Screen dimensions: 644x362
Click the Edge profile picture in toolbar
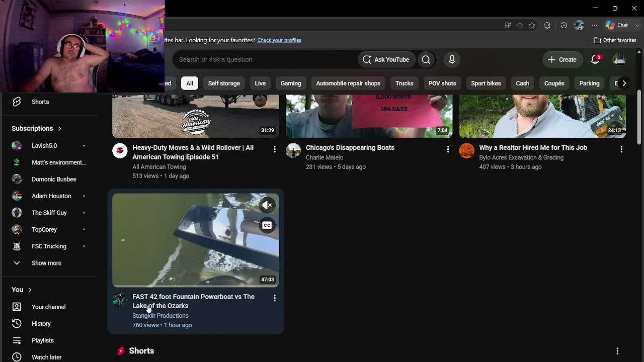point(579,25)
